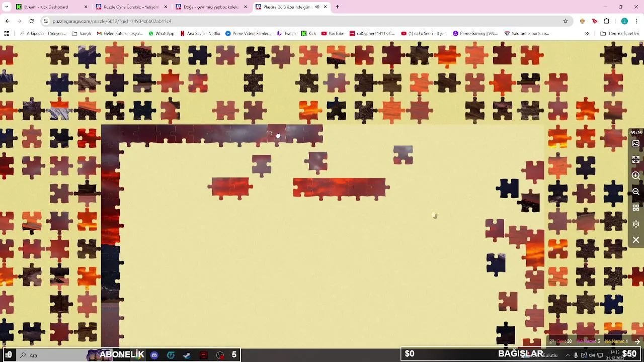Open the apps grid in bookmarks bar
The image size is (644, 362).
pos(7,34)
